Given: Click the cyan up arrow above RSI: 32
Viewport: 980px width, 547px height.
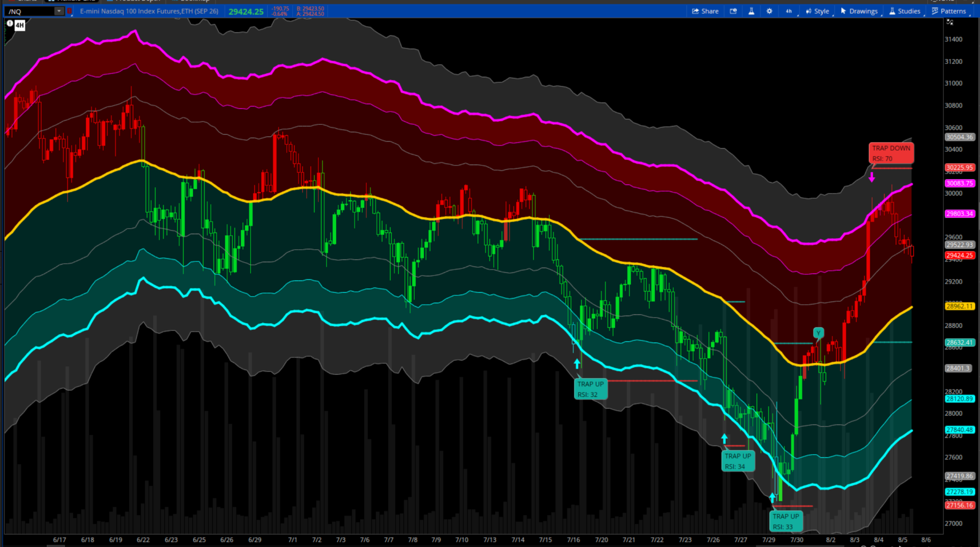Looking at the screenshot, I should coord(577,363).
